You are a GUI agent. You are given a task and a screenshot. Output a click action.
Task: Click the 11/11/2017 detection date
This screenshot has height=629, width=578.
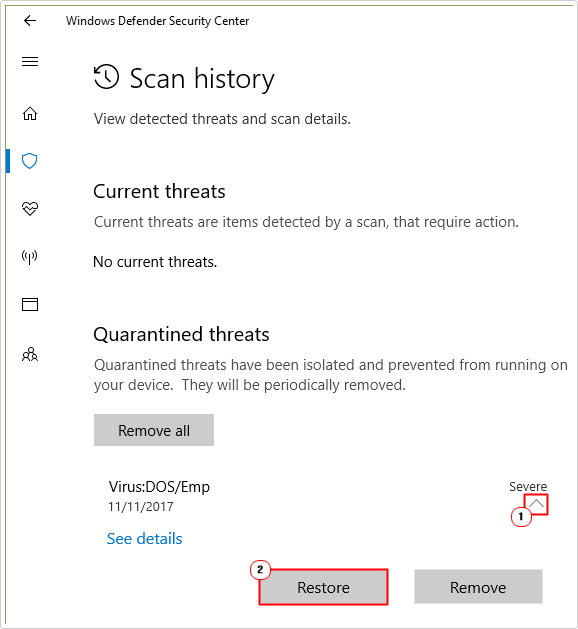click(x=141, y=507)
